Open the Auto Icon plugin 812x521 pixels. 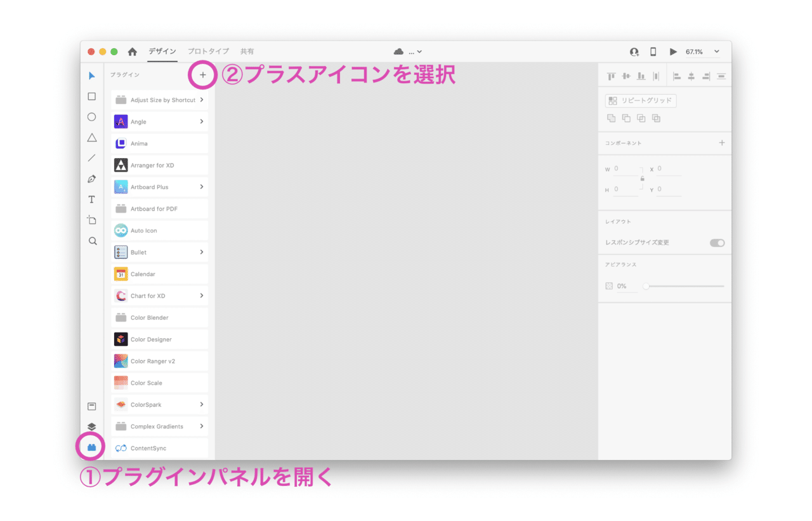pos(160,230)
